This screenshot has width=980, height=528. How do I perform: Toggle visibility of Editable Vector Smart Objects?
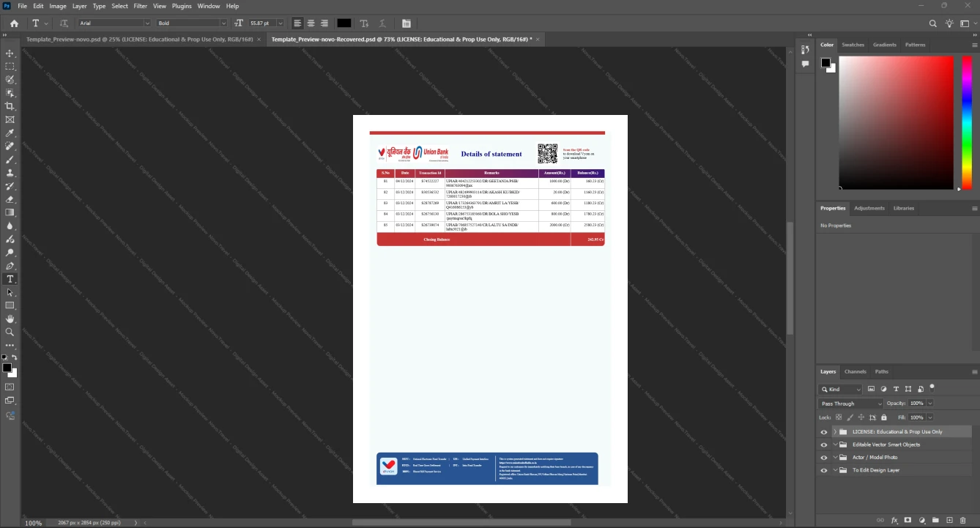(x=824, y=445)
